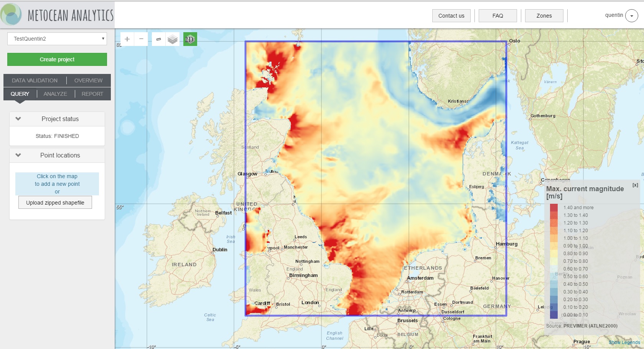Click the 'Status: FINISHED' text

pyautogui.click(x=57, y=136)
